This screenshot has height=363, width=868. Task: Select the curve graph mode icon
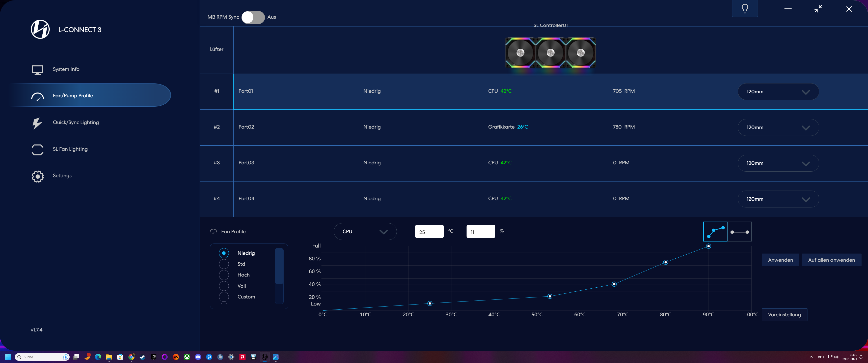coord(715,232)
